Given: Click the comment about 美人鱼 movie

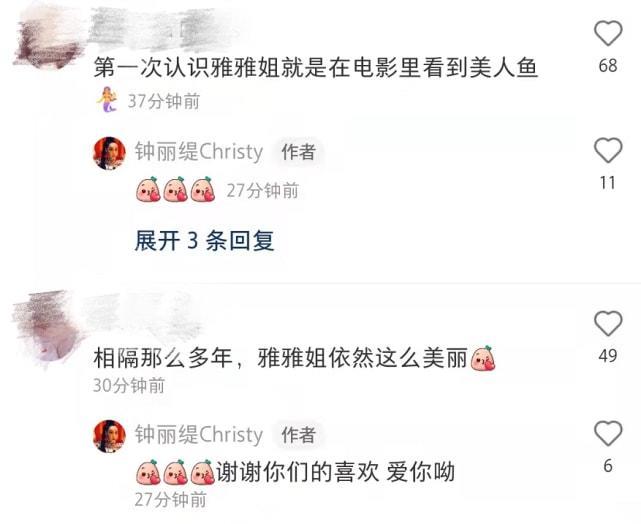Looking at the screenshot, I should click(x=315, y=67).
